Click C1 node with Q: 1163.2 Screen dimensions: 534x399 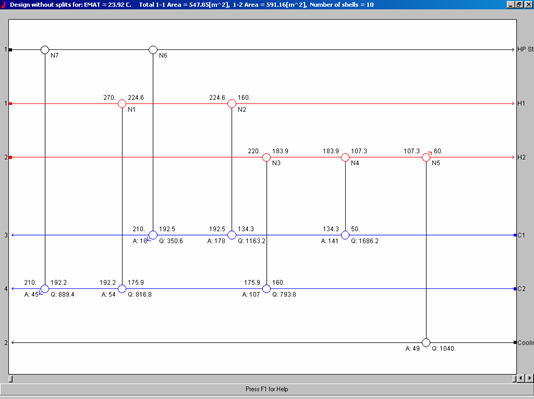click(232, 235)
